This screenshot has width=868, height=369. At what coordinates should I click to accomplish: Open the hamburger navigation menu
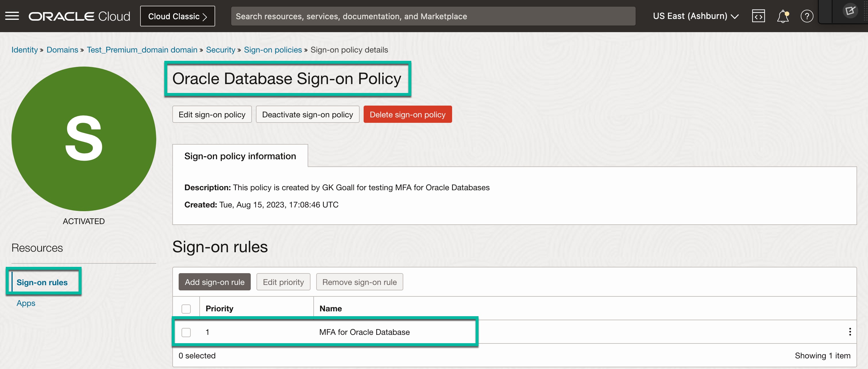(x=12, y=16)
